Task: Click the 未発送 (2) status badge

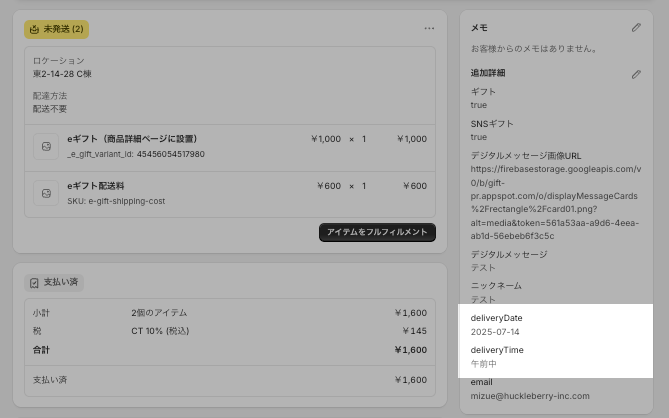Action: tap(57, 29)
